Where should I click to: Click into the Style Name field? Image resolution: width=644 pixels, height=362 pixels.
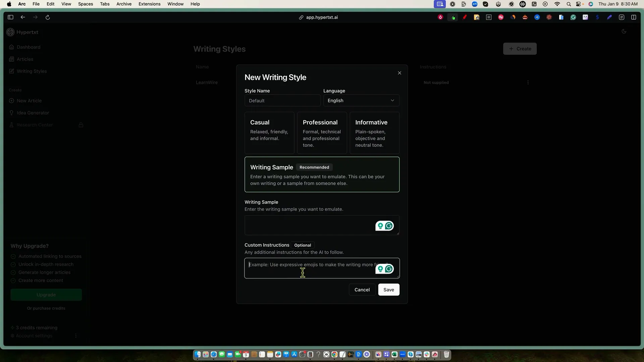click(x=282, y=101)
